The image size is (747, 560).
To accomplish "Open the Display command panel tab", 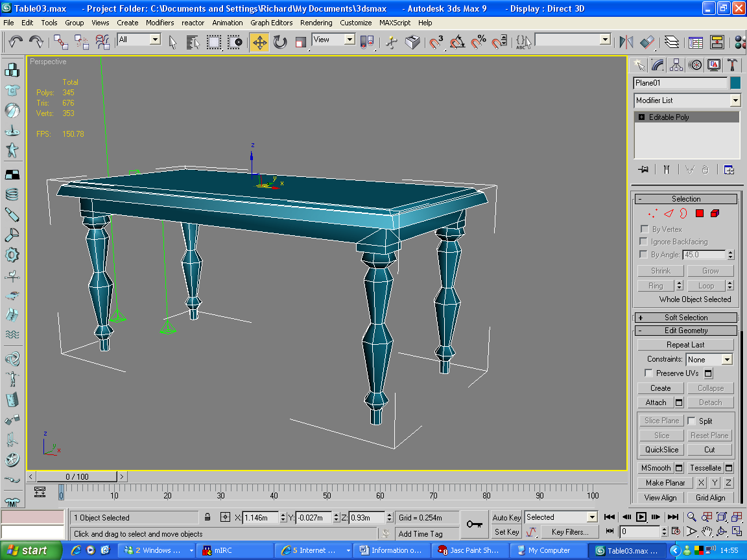I will 714,65.
